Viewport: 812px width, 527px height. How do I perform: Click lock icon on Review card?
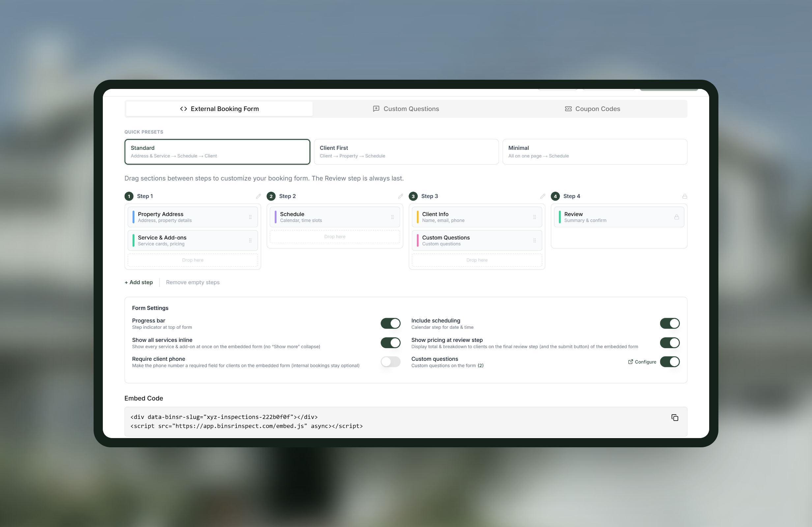point(676,217)
